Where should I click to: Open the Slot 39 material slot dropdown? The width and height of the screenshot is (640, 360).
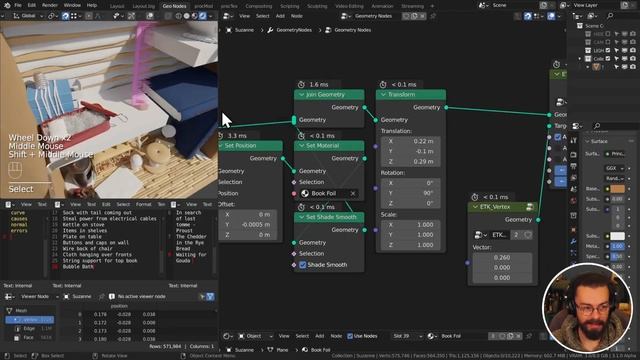(407, 336)
